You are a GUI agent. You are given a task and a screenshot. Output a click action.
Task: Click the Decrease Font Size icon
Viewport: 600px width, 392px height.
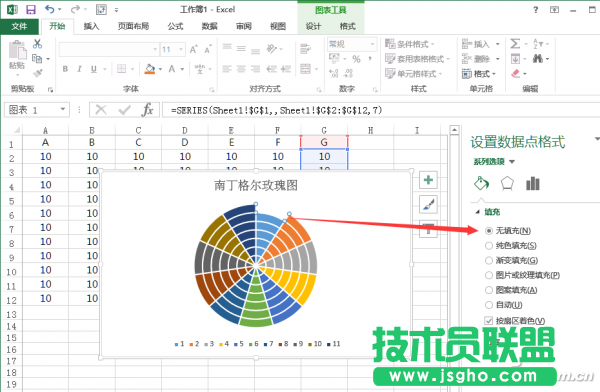coord(208,49)
